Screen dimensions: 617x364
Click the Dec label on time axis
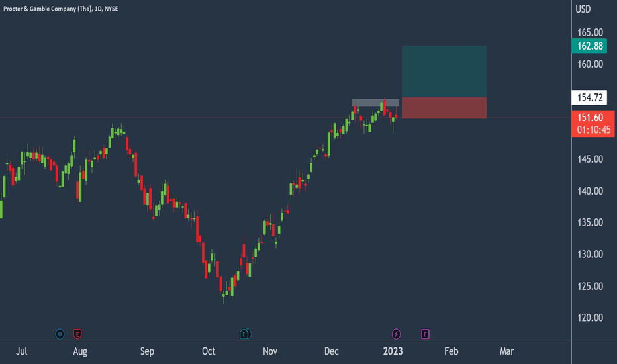[x=331, y=351]
